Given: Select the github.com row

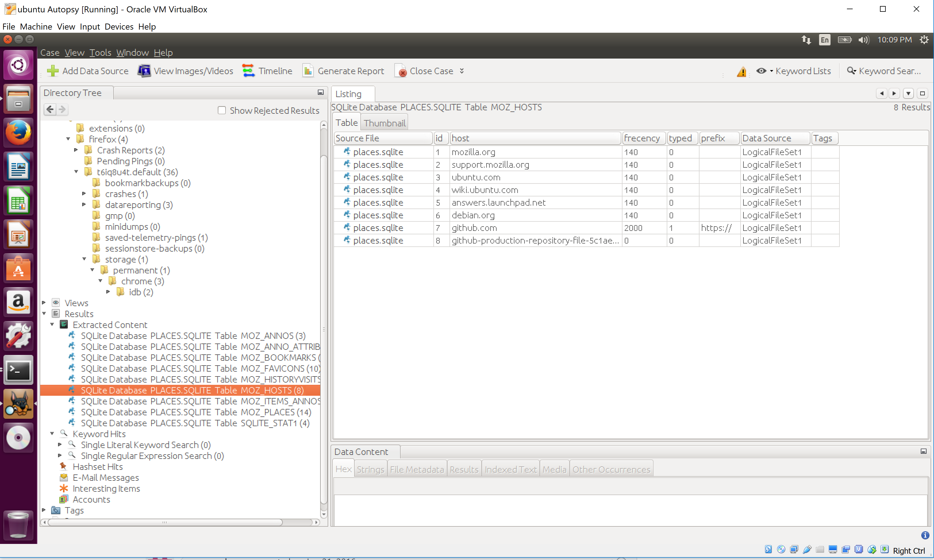Looking at the screenshot, I should pos(474,228).
